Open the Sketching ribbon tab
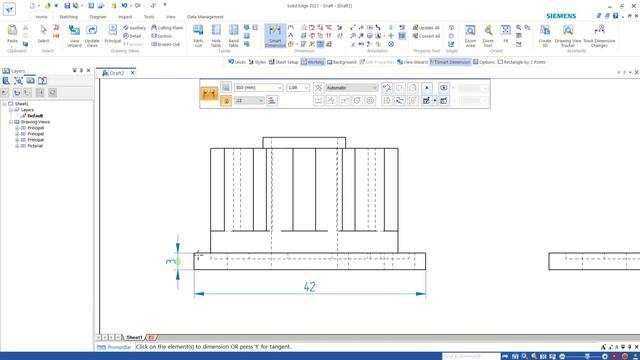 click(x=69, y=17)
